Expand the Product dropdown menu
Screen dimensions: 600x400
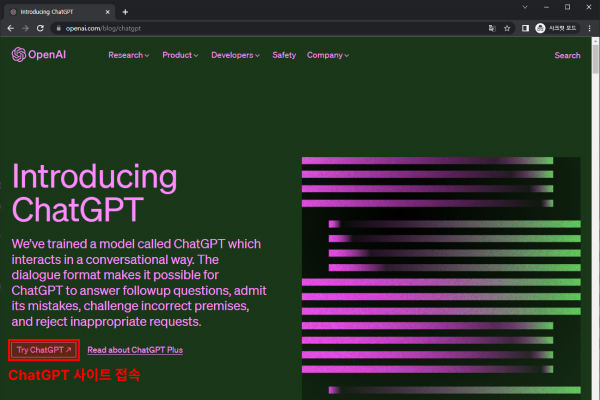[181, 55]
